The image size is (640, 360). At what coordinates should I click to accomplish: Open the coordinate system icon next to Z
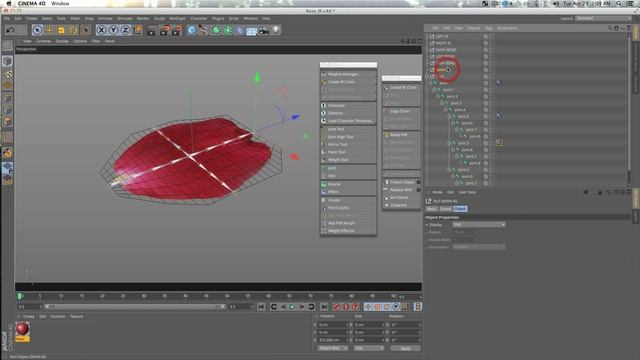138,30
